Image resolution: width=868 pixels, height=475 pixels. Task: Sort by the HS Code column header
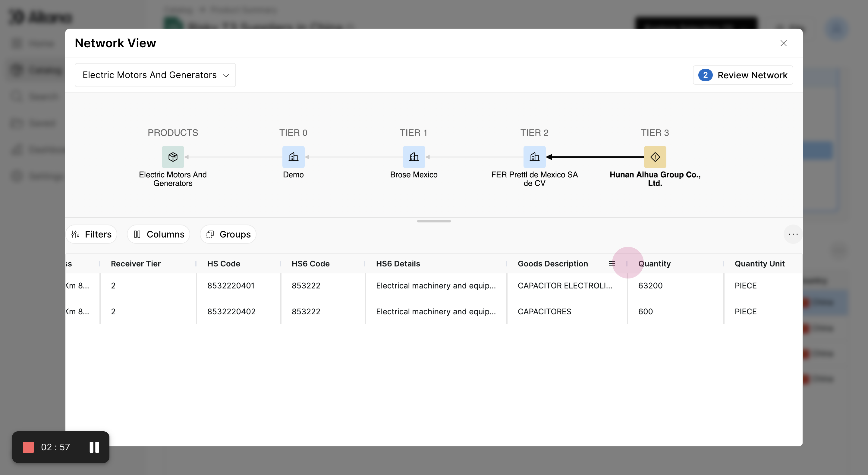tap(223, 263)
